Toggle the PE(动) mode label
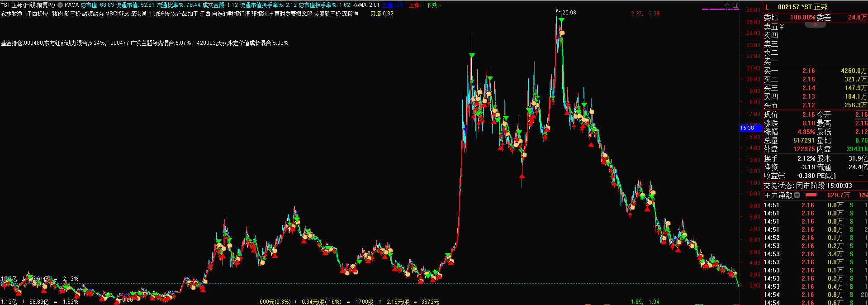Screen dimensions: 868x305 point(826,176)
